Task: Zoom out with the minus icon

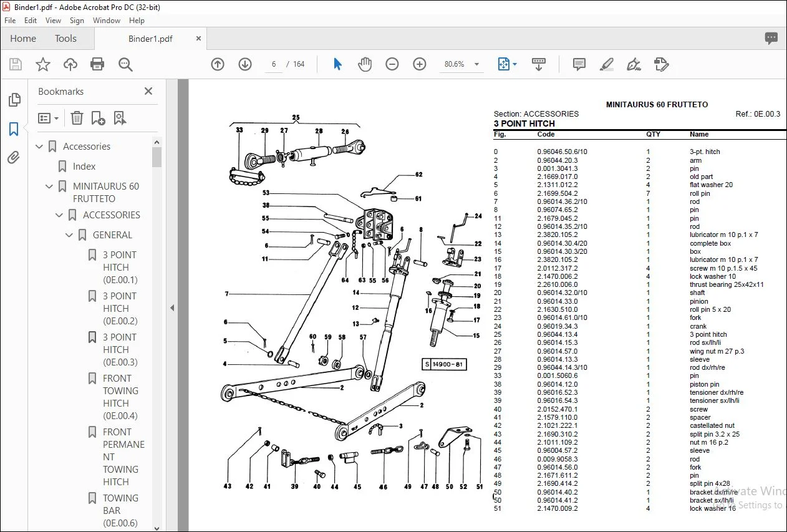Action: [x=392, y=64]
